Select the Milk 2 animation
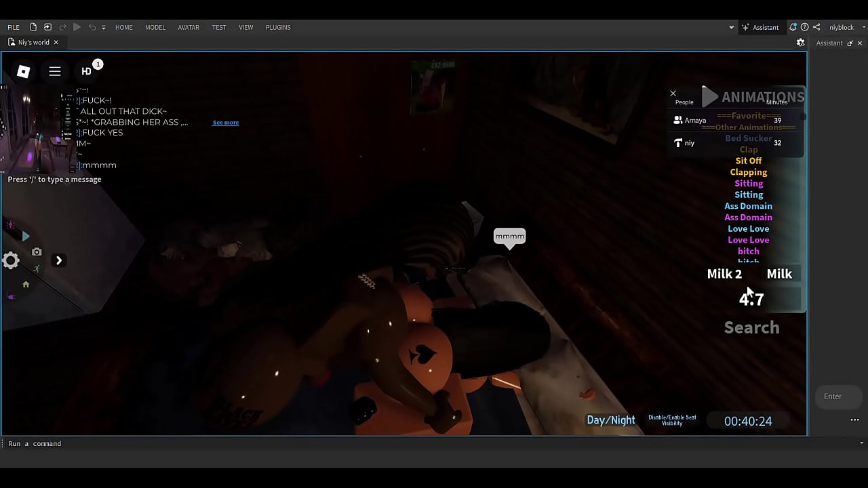 click(x=724, y=274)
